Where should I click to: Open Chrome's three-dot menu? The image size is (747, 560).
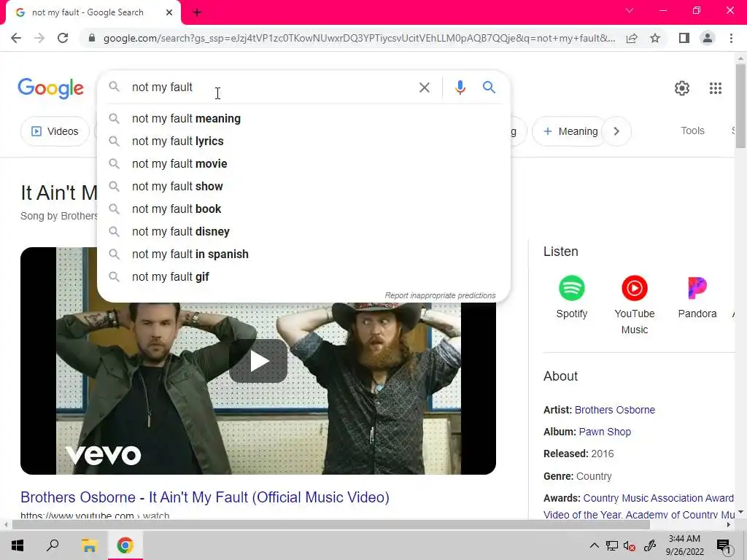tap(731, 38)
